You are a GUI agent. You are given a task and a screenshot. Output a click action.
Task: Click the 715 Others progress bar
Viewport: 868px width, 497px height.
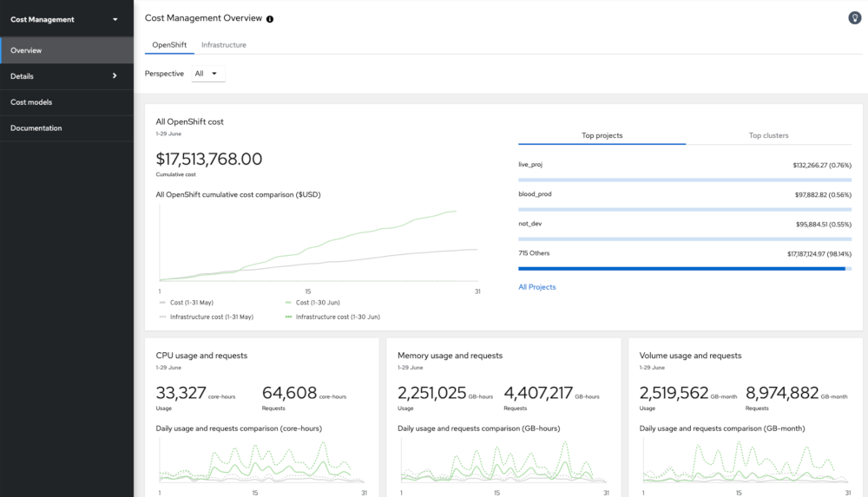(x=685, y=269)
